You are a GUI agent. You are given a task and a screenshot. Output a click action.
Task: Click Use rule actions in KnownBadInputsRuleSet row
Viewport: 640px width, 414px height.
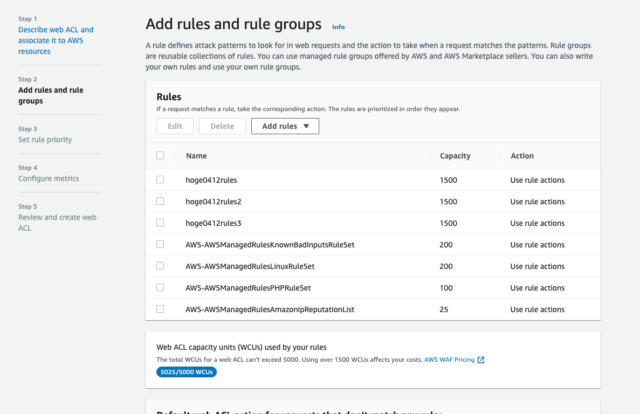pos(537,245)
